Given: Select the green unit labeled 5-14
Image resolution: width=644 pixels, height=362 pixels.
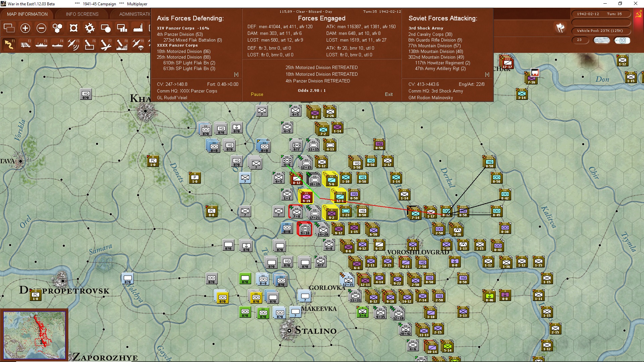Looking at the screenshot, I should (447, 347).
